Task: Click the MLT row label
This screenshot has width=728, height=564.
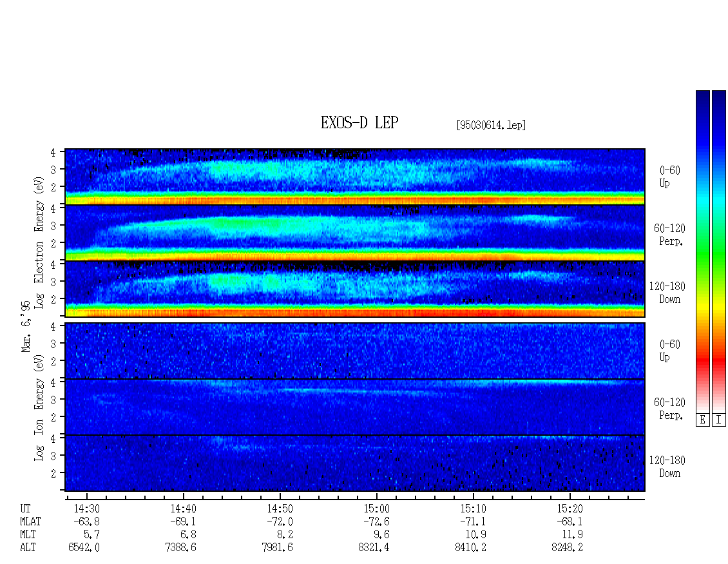Action: coord(28,535)
